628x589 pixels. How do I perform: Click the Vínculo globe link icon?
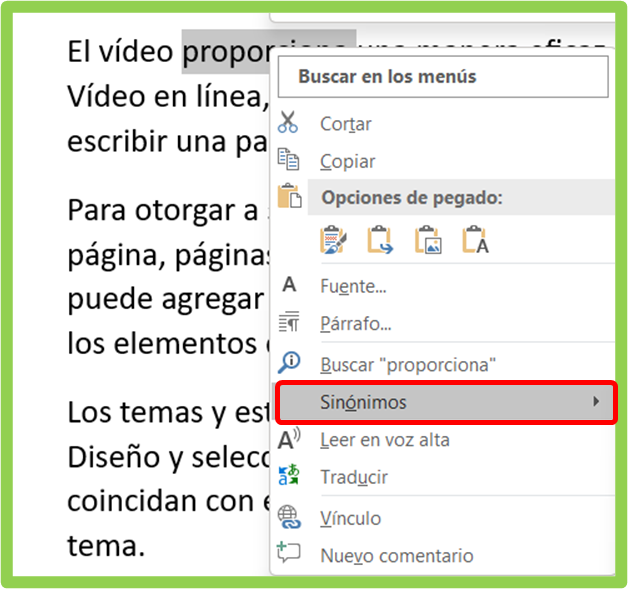tap(289, 517)
